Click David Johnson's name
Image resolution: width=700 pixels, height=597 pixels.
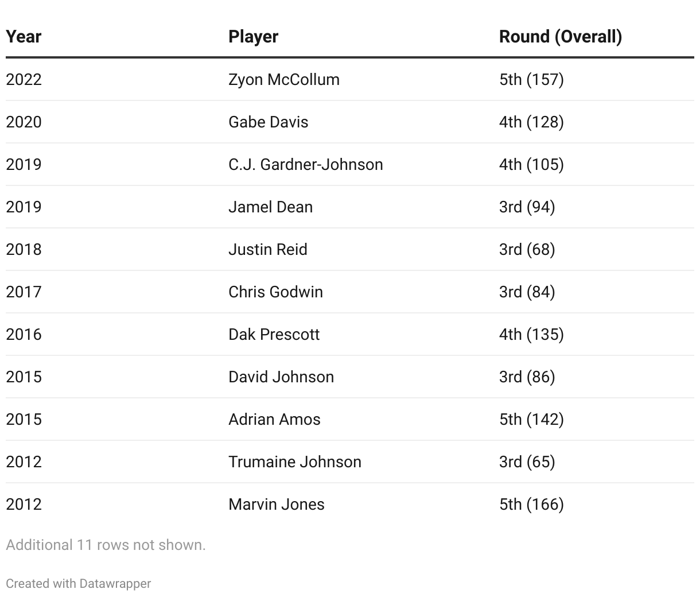(281, 377)
